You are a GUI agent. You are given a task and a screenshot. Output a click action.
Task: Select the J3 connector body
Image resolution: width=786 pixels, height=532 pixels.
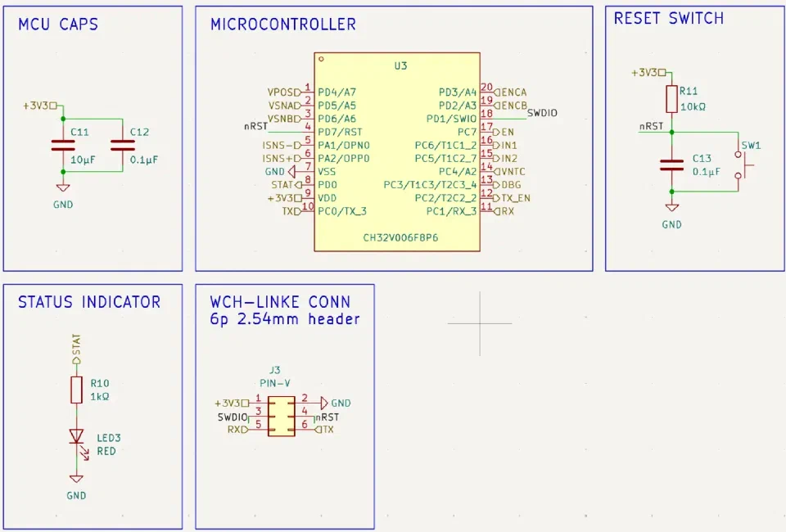[x=281, y=417]
